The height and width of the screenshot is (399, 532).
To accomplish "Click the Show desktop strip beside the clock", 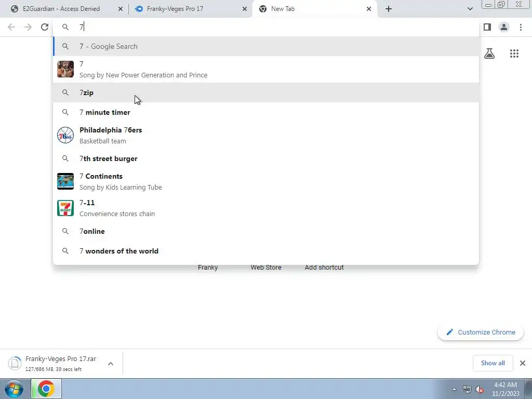I will coord(528,389).
